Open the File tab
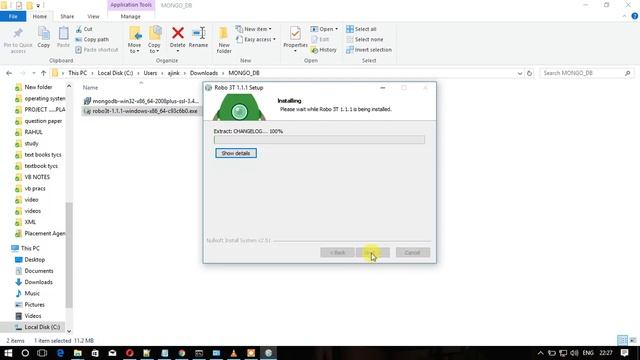Image resolution: width=640 pixels, height=360 pixels. tap(13, 16)
